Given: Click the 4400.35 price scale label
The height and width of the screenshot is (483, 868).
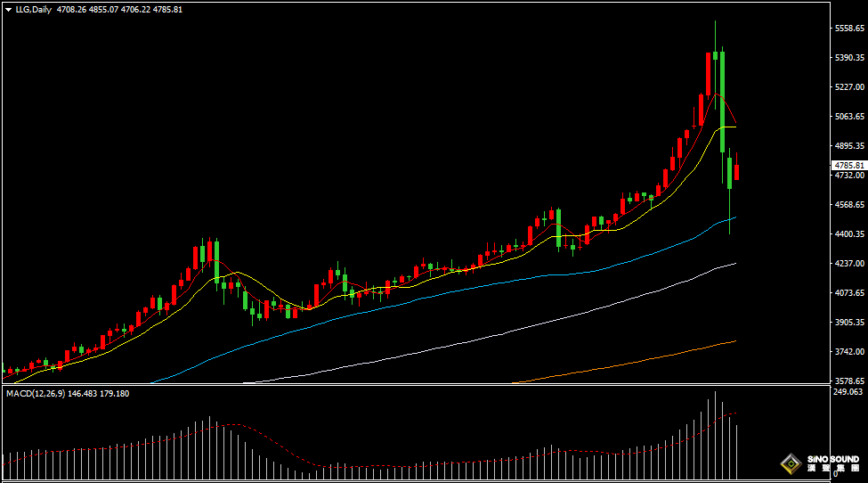Looking at the screenshot, I should (848, 234).
